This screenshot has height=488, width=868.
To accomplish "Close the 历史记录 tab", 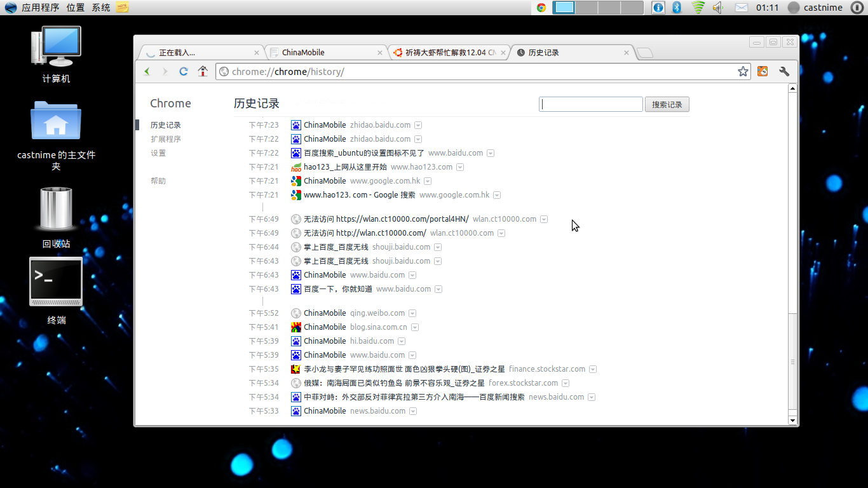I will (627, 53).
